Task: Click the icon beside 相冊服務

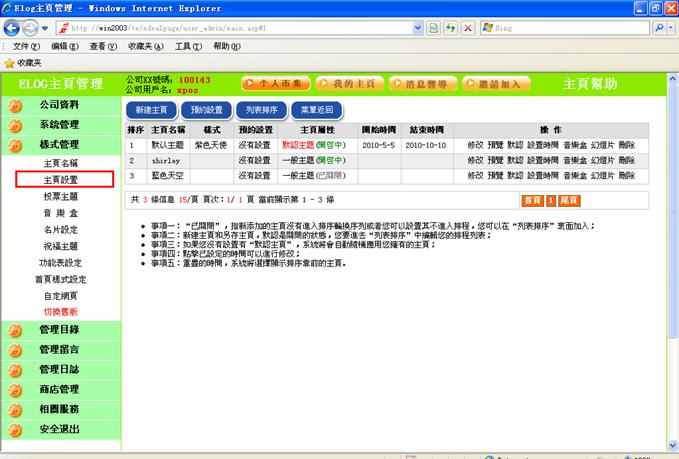Action: (15, 409)
